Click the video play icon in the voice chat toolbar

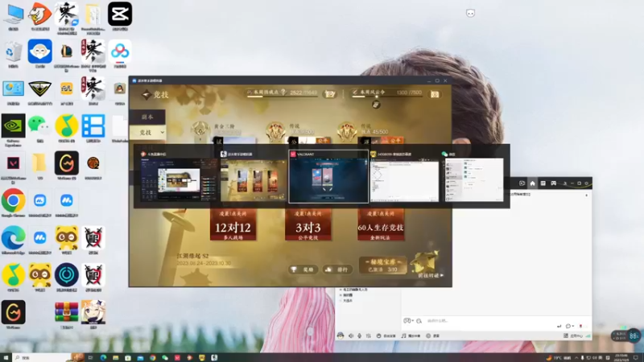pos(522,183)
